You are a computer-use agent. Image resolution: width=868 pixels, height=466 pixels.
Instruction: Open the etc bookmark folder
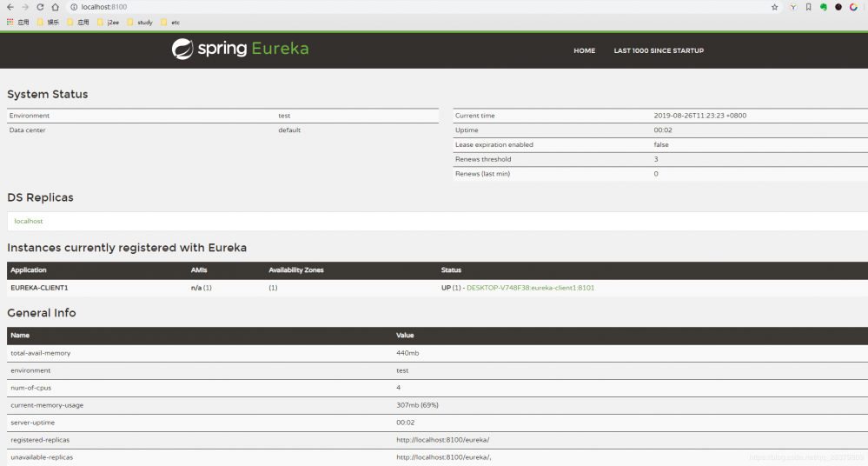[x=170, y=22]
